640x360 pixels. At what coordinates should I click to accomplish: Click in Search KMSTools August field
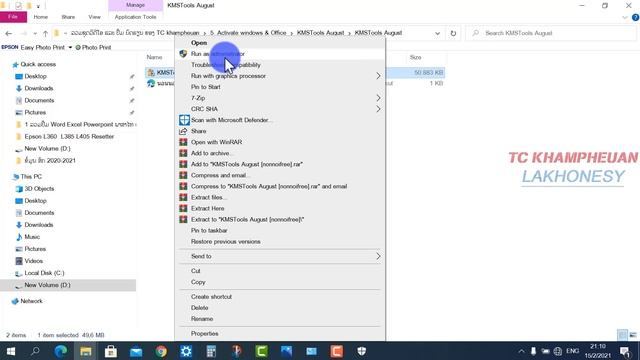point(551,33)
